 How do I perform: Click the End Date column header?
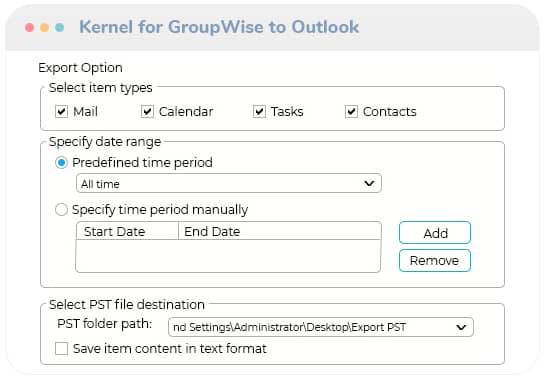point(279,231)
